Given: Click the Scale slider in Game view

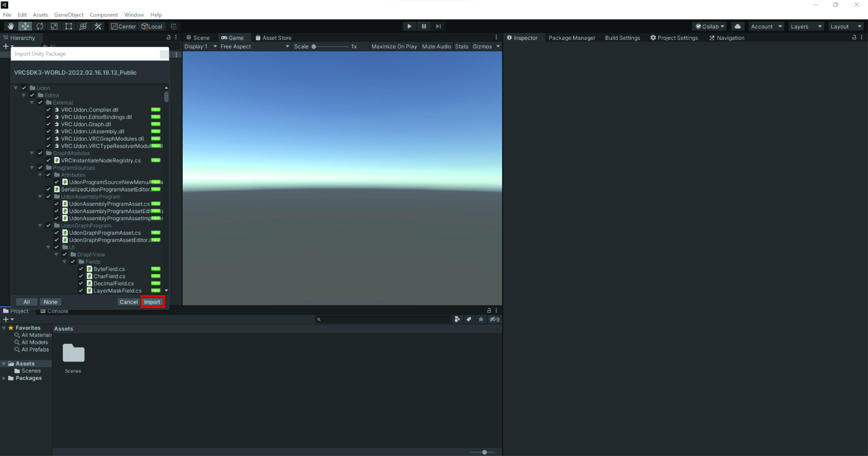Looking at the screenshot, I should (314, 46).
